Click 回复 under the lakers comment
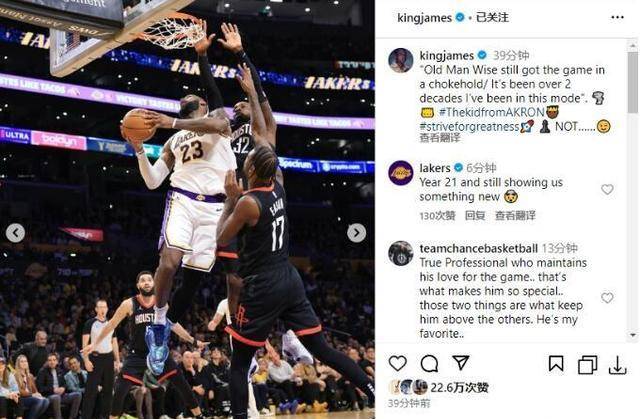Viewport: 640px width, 419px height. tap(475, 215)
